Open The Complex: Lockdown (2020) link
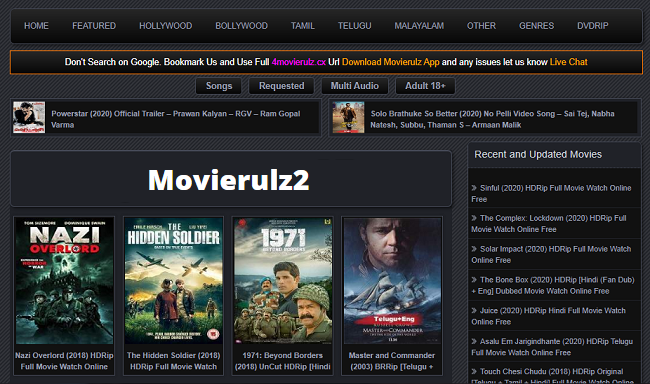This screenshot has width=650, height=384. pyautogui.click(x=549, y=224)
